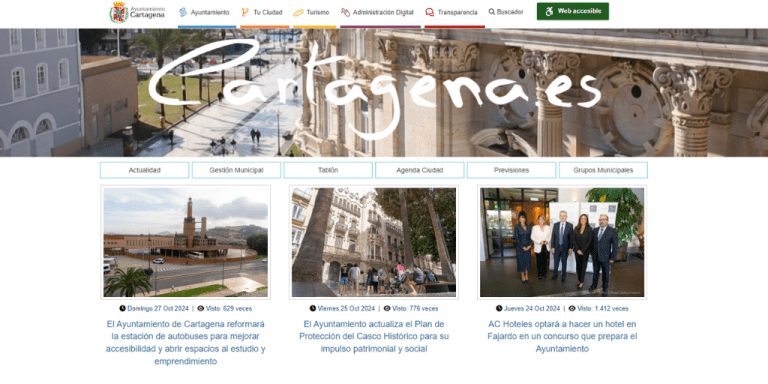The height and width of the screenshot is (384, 768).
Task: Activate the Web accesible button
Action: 573,11
